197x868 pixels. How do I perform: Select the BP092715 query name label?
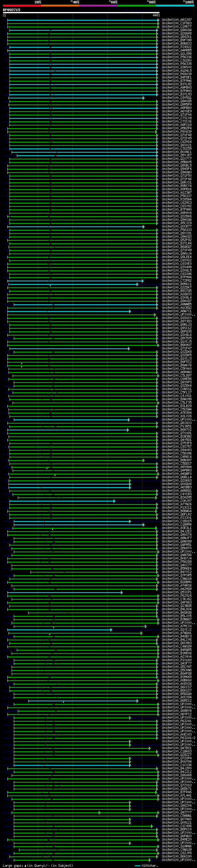click(11, 10)
